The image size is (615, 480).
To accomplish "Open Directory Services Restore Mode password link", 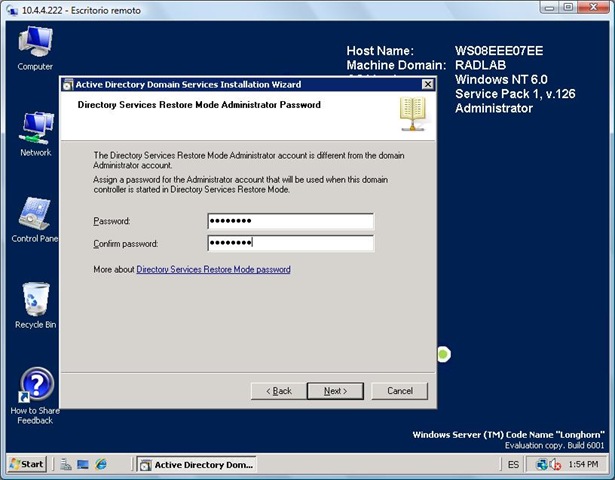I will click(213, 270).
